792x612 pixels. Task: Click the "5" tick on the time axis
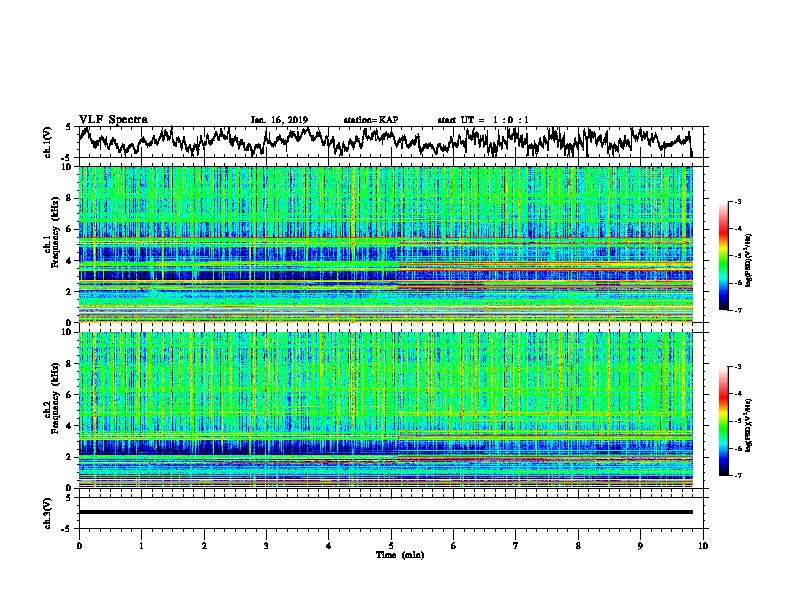pos(391,546)
